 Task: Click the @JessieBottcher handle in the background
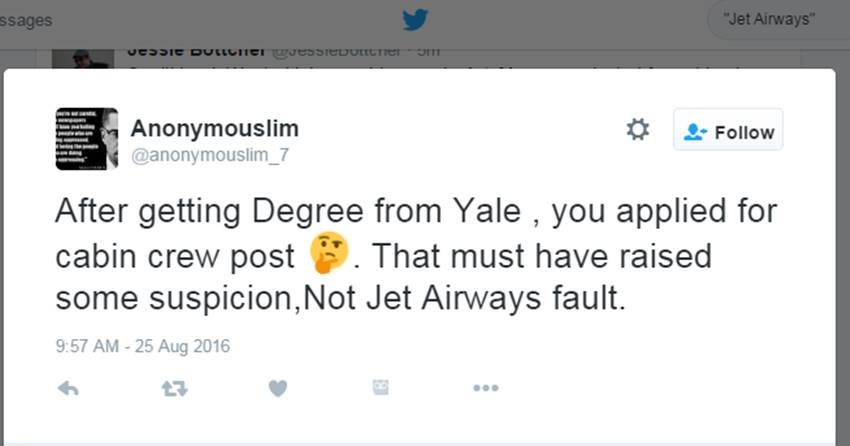[337, 51]
